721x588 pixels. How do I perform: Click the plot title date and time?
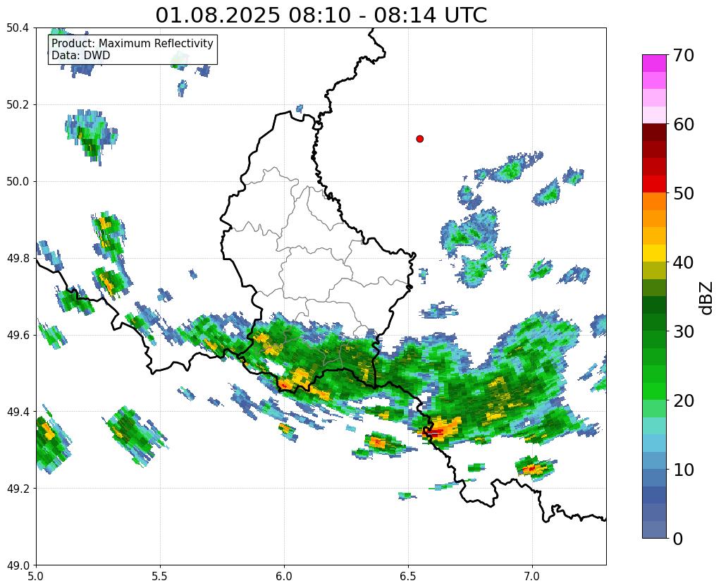point(321,16)
